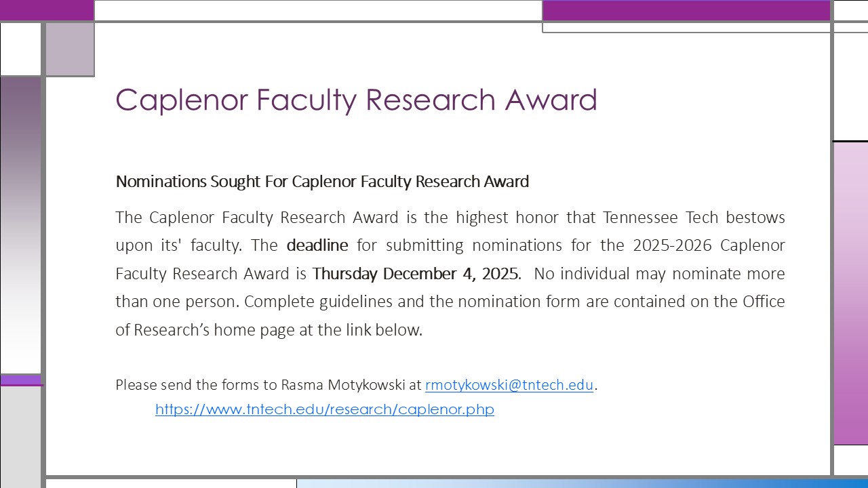Select the dark purple rectangle at top-left corner
Image resolution: width=868 pixels, height=488 pixels.
(46, 9)
